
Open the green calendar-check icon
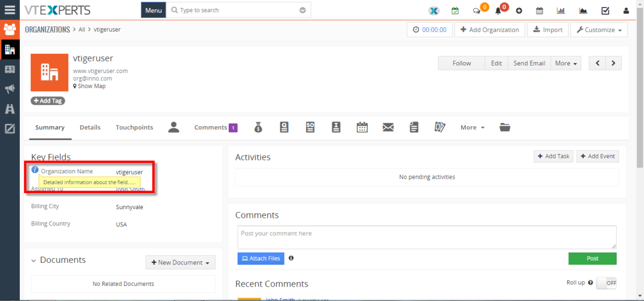tap(455, 11)
